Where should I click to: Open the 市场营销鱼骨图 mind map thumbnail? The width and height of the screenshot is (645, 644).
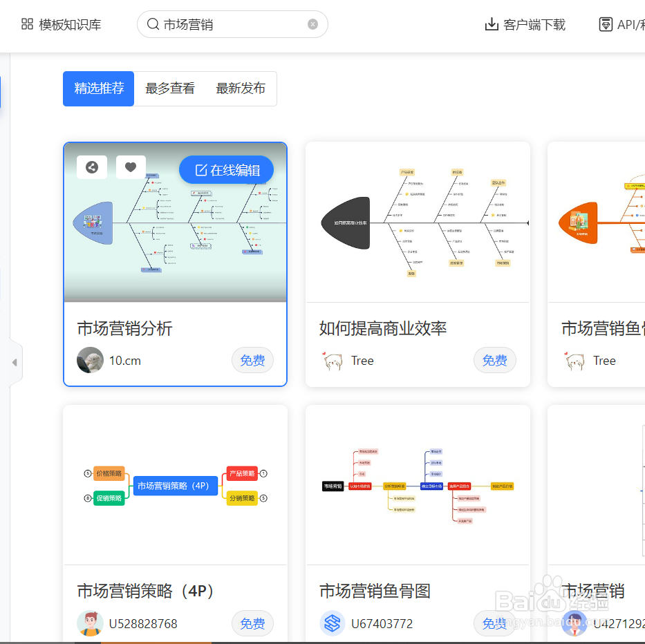418,485
